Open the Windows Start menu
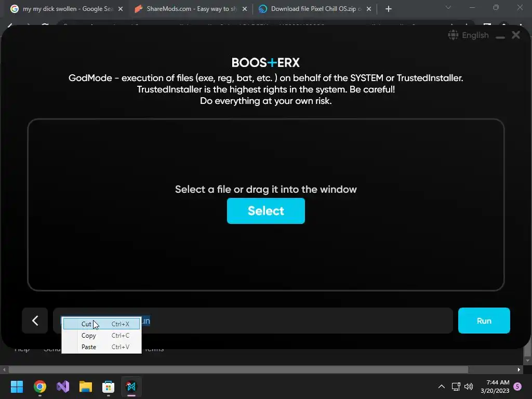The height and width of the screenshot is (399, 532). [17, 387]
